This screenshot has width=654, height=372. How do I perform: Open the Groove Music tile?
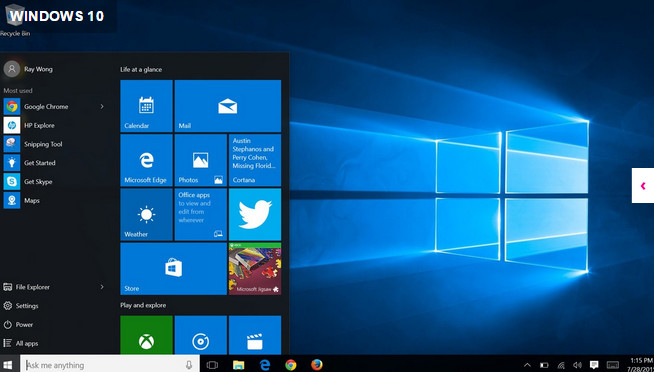coord(201,335)
